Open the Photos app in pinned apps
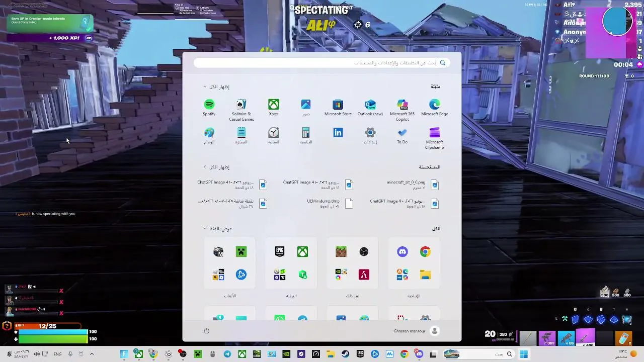 306,108
